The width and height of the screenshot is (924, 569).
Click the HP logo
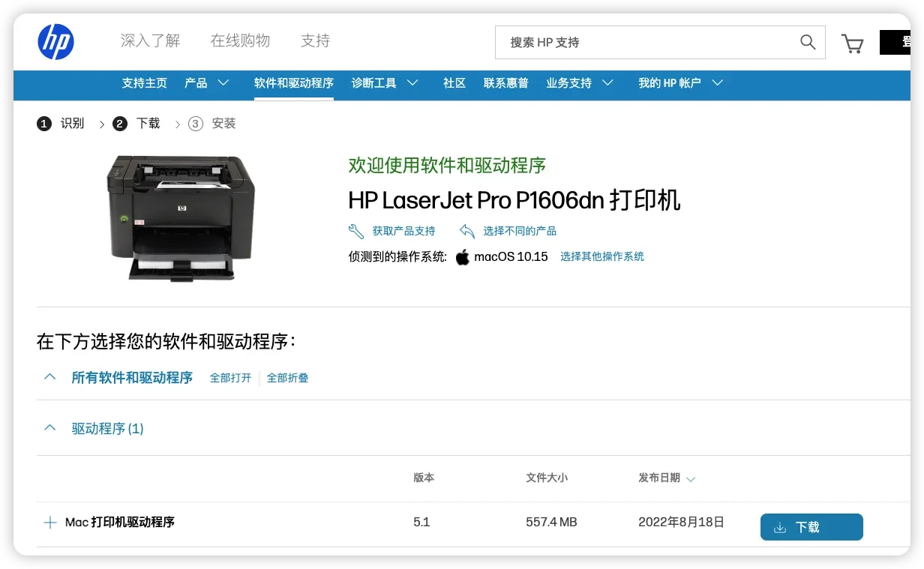click(x=56, y=41)
